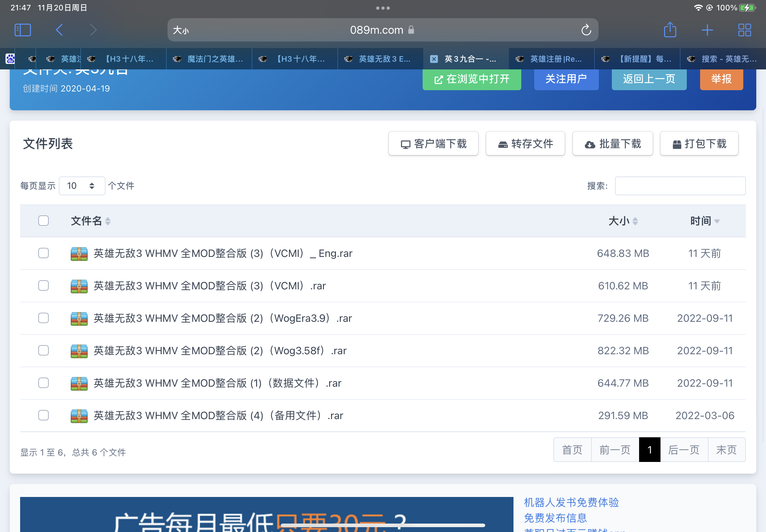Focus the 搜索 file search field

point(680,186)
